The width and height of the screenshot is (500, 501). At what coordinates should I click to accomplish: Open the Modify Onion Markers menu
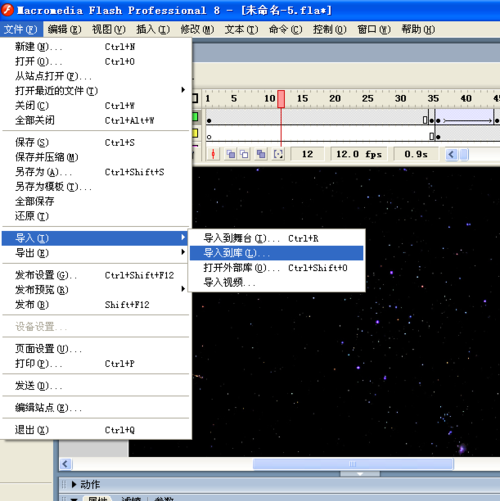coord(278,154)
